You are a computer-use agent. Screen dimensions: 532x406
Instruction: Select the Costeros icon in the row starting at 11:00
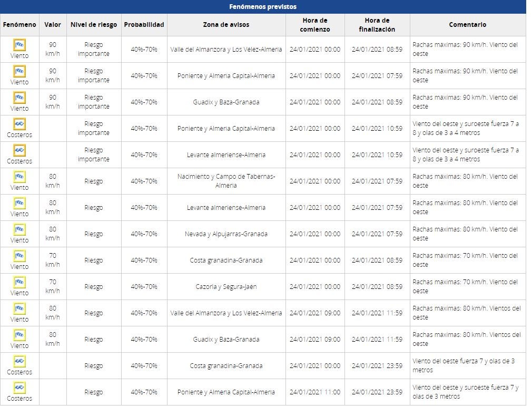[x=19, y=388]
